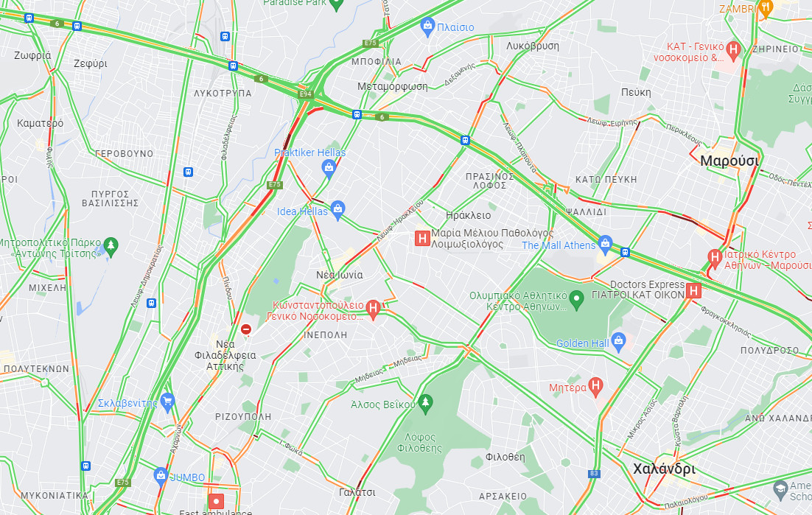Click the Μαρούσι city label
Viewport: 812px width, 515px height.
(x=729, y=161)
